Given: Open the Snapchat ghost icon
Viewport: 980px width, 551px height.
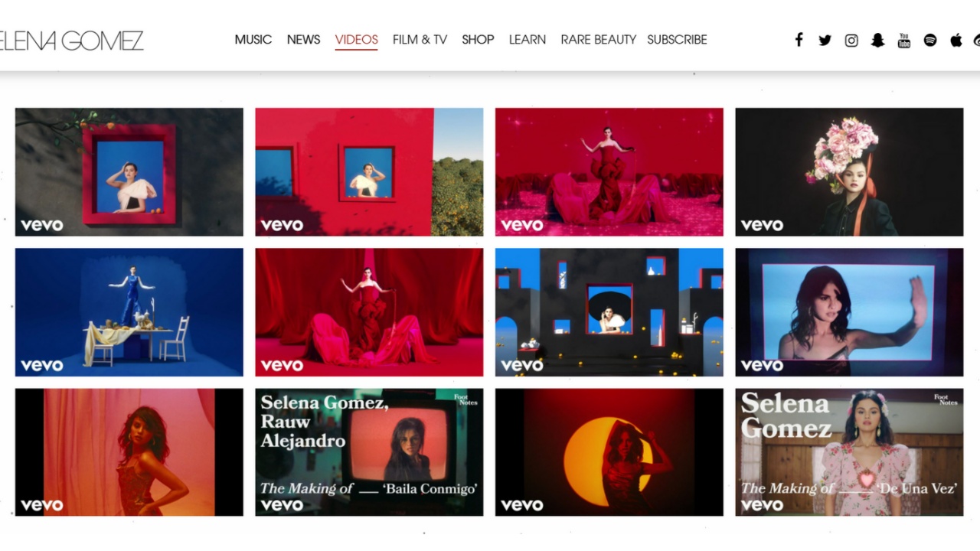Looking at the screenshot, I should [x=877, y=40].
